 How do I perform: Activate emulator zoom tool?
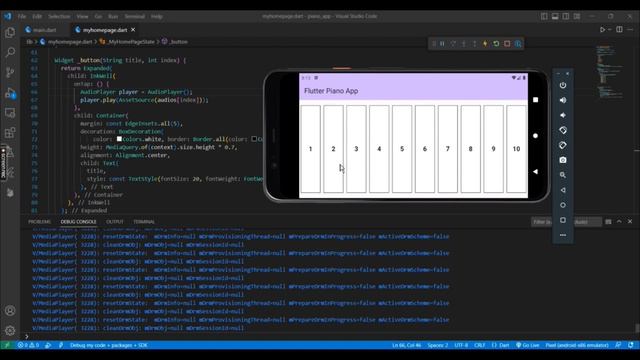click(x=563, y=175)
